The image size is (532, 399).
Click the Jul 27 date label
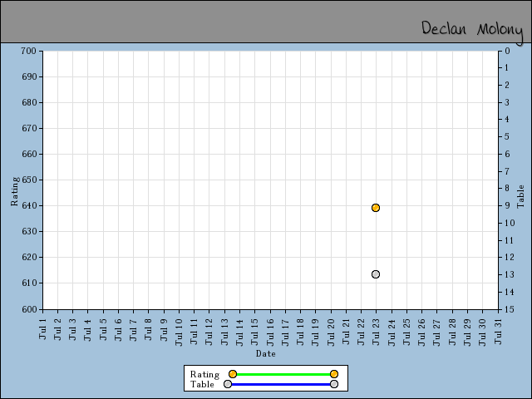[x=436, y=332]
